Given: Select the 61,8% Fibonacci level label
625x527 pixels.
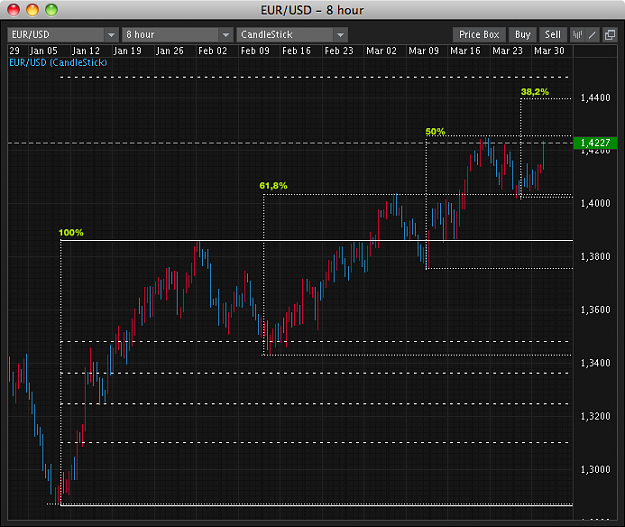Looking at the screenshot, I should tap(273, 185).
